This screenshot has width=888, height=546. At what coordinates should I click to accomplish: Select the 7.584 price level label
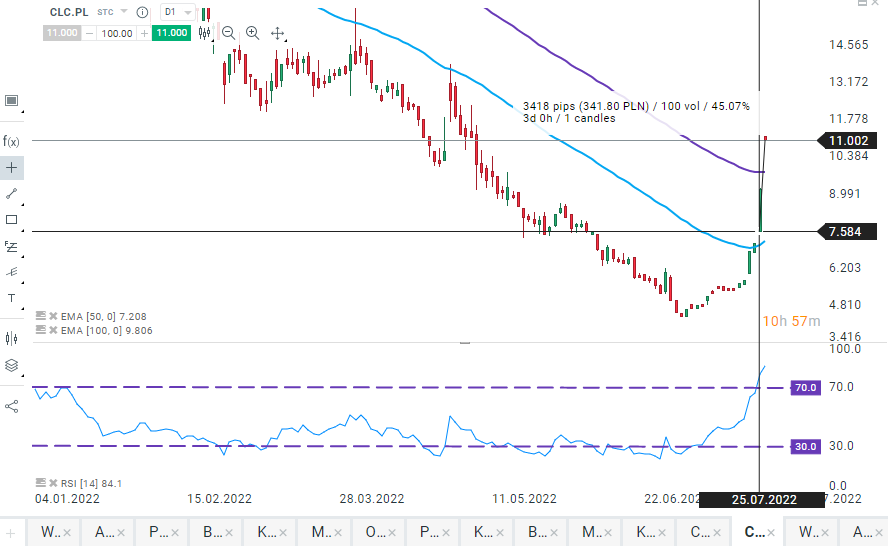pos(848,232)
